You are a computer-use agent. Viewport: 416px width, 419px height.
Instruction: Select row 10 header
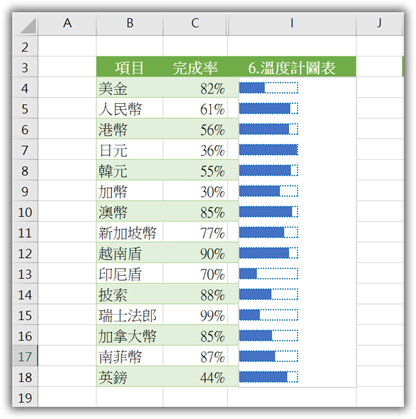pos(25,212)
